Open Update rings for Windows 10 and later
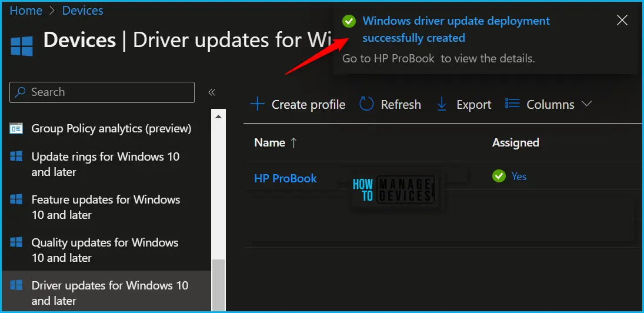 tap(105, 164)
